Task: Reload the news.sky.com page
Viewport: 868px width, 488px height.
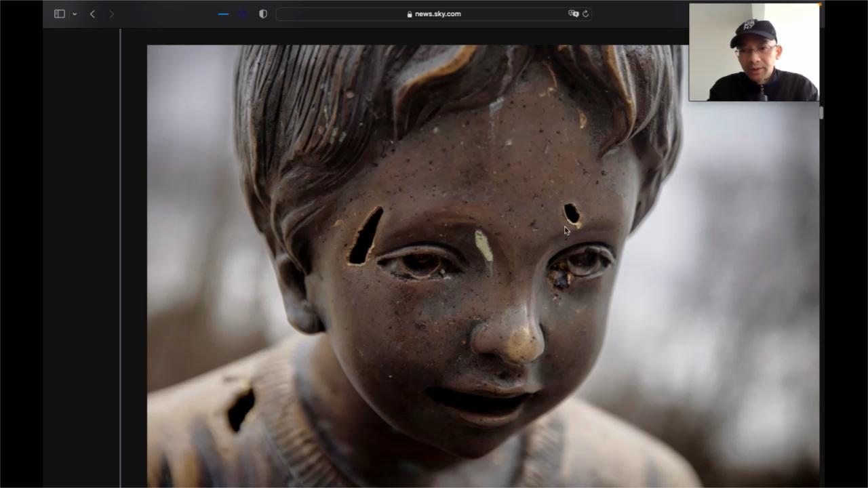Action: click(x=585, y=14)
